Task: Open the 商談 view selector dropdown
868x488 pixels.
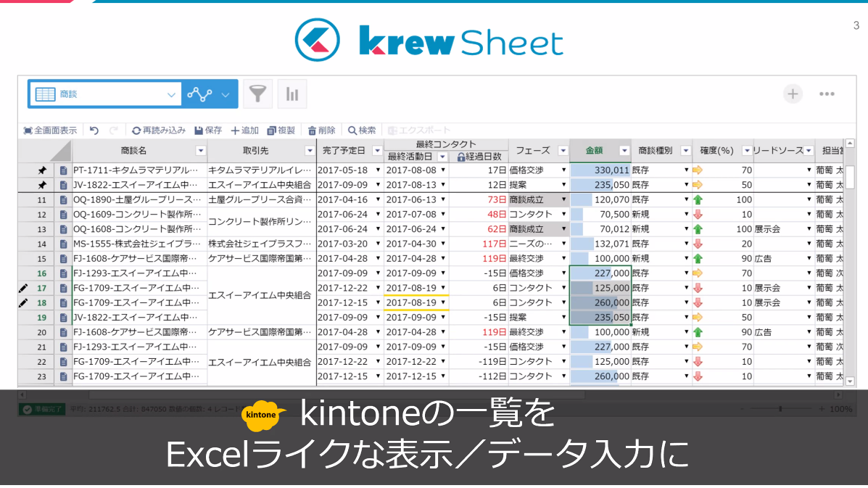Action: coord(172,94)
